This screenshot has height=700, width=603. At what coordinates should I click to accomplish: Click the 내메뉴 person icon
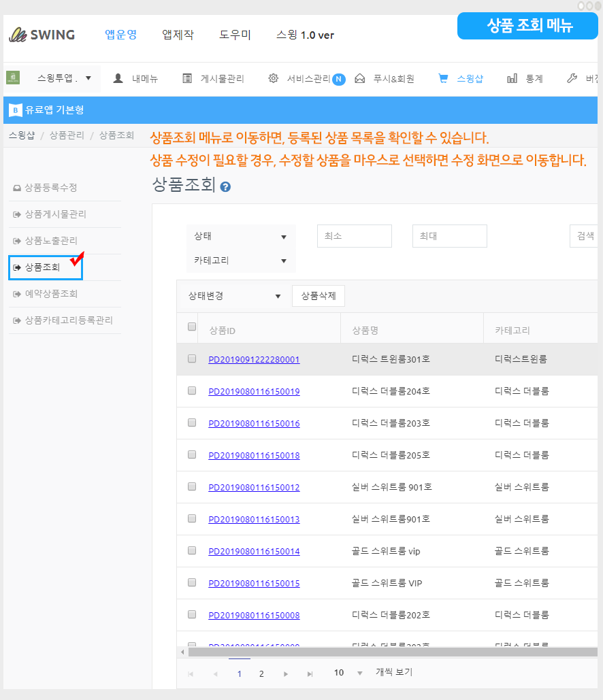118,78
